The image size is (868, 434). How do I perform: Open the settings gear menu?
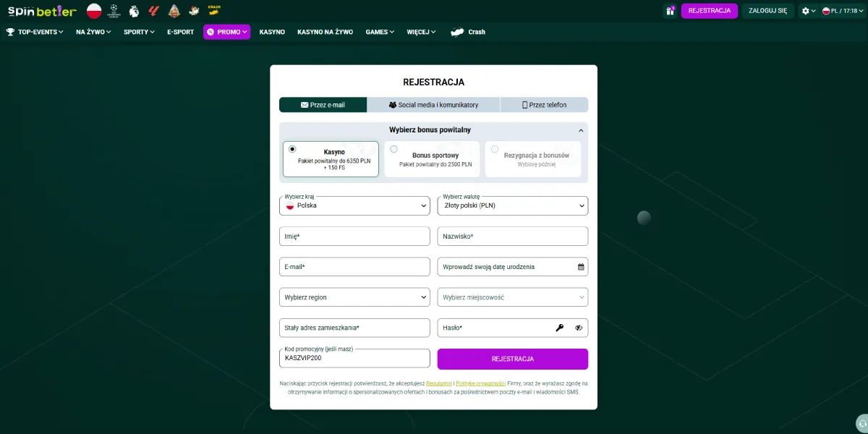[x=809, y=11]
